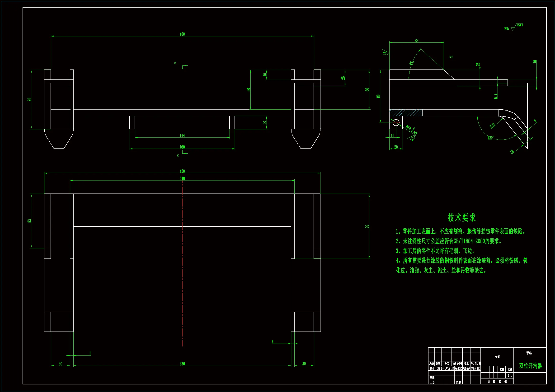
Task: Click the small circle hole in section view
Action: [x=396, y=123]
